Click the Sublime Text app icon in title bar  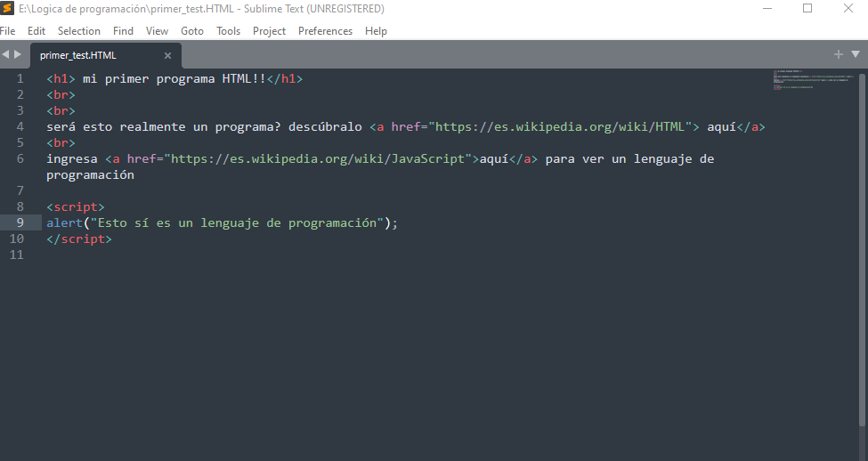[x=7, y=8]
